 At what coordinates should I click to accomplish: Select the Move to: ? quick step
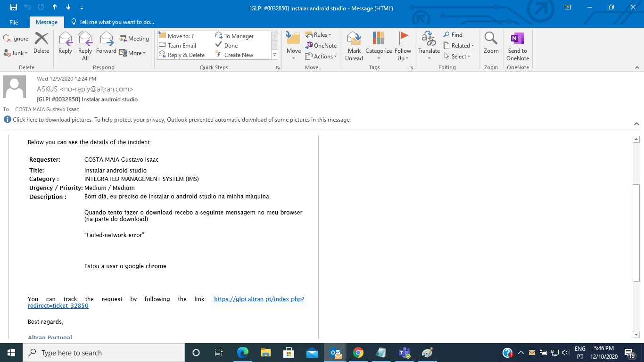click(176, 36)
